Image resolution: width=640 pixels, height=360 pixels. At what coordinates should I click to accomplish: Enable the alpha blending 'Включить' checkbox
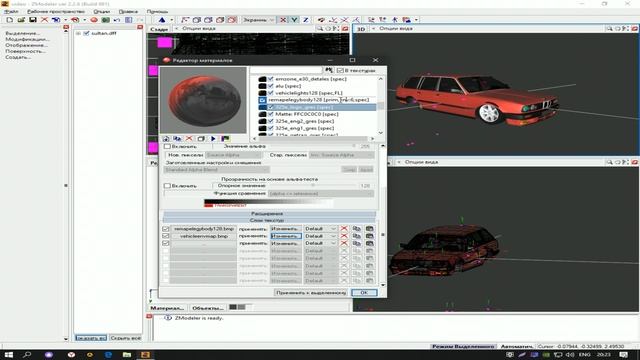[167, 146]
